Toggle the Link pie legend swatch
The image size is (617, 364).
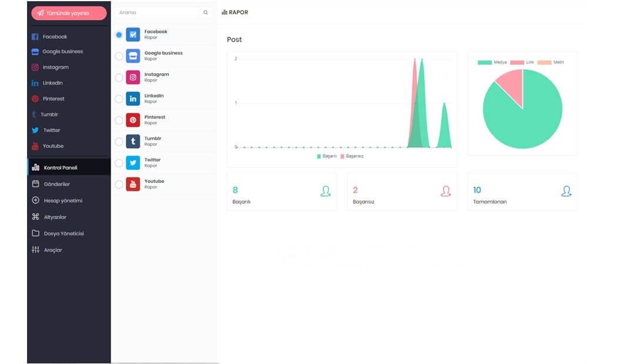click(517, 62)
